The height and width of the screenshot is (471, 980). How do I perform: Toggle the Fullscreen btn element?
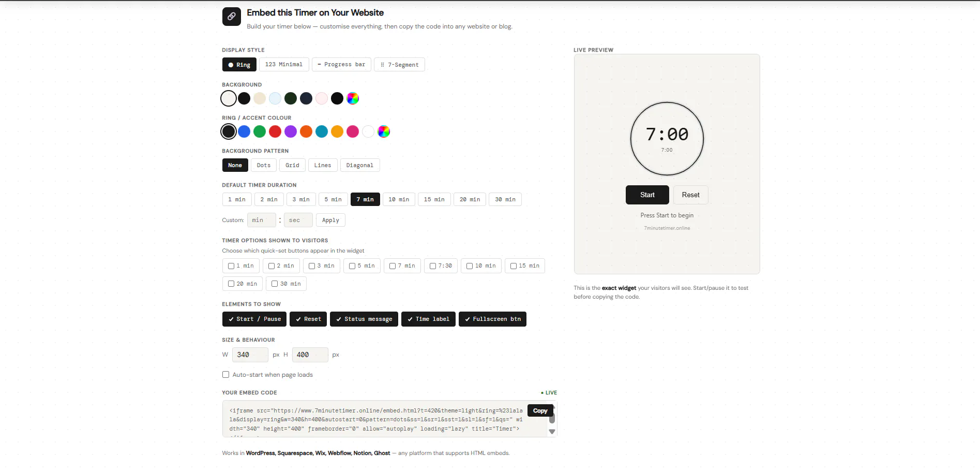[x=493, y=319]
